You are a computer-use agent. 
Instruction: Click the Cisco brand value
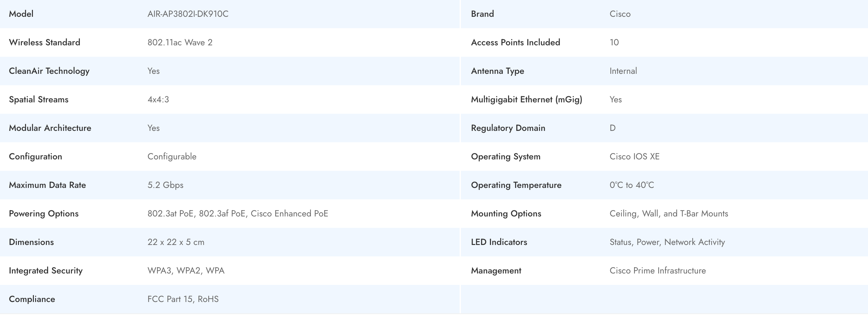coord(620,14)
